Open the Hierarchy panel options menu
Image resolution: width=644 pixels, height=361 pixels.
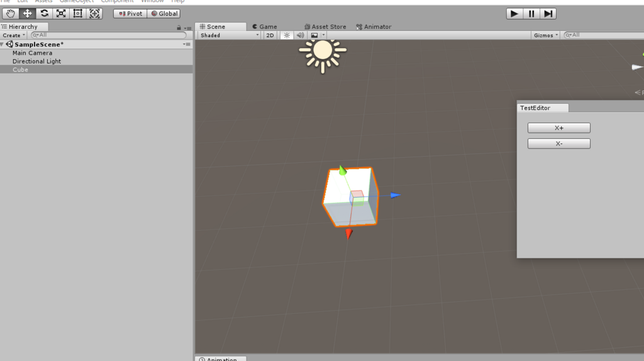[x=187, y=28]
